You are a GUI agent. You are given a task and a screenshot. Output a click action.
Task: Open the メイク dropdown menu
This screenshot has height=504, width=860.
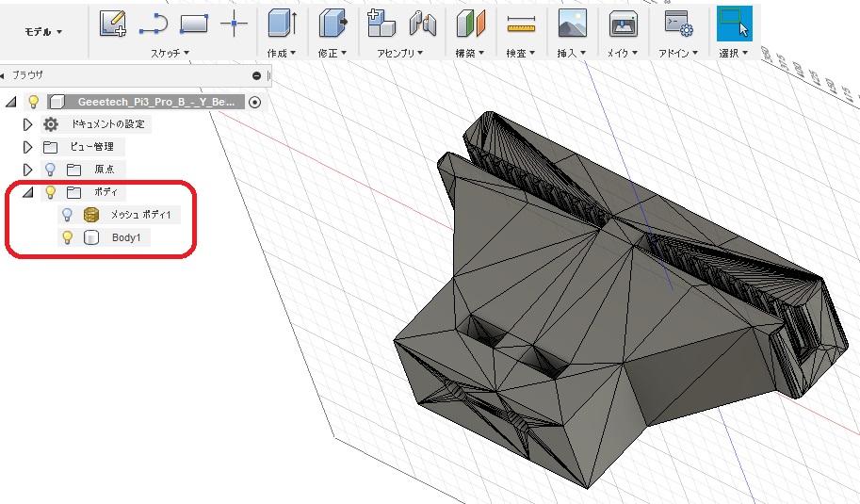[x=623, y=53]
